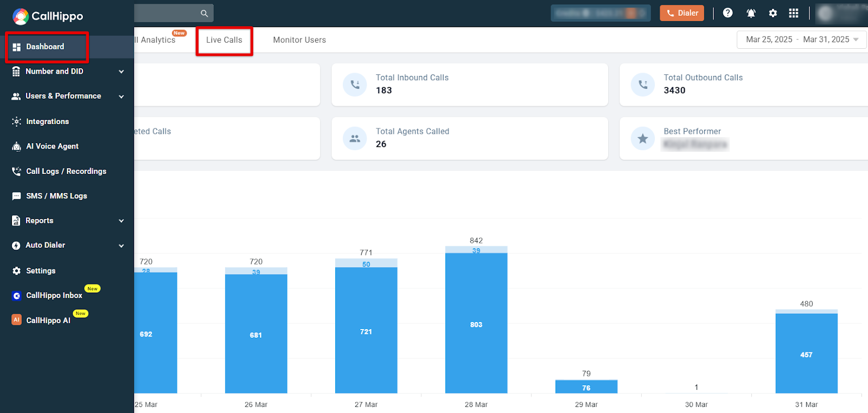
Task: Expand the Reports menu chevron
Action: point(122,221)
